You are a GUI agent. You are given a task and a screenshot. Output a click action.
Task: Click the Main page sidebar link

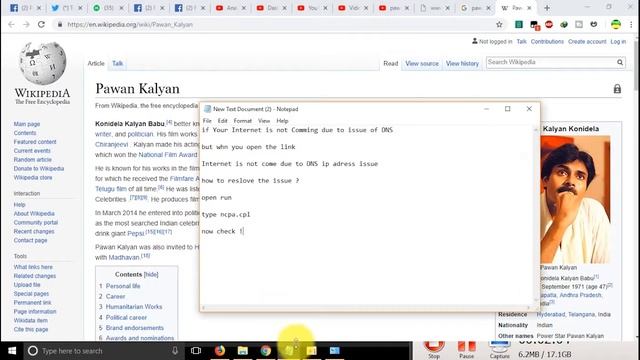click(27, 124)
